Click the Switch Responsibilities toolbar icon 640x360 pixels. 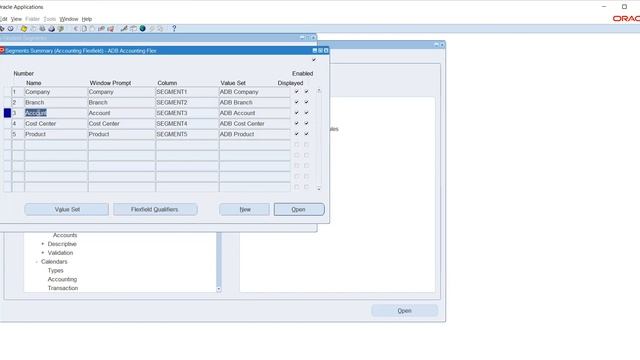click(42, 29)
